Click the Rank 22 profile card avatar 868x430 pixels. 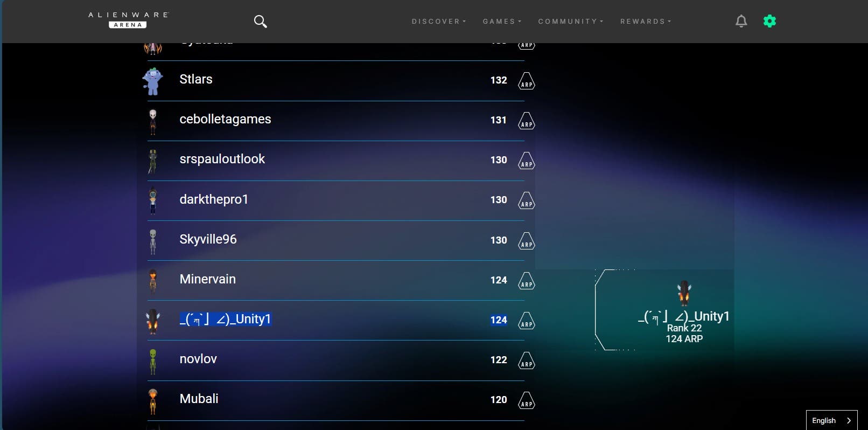tap(684, 293)
